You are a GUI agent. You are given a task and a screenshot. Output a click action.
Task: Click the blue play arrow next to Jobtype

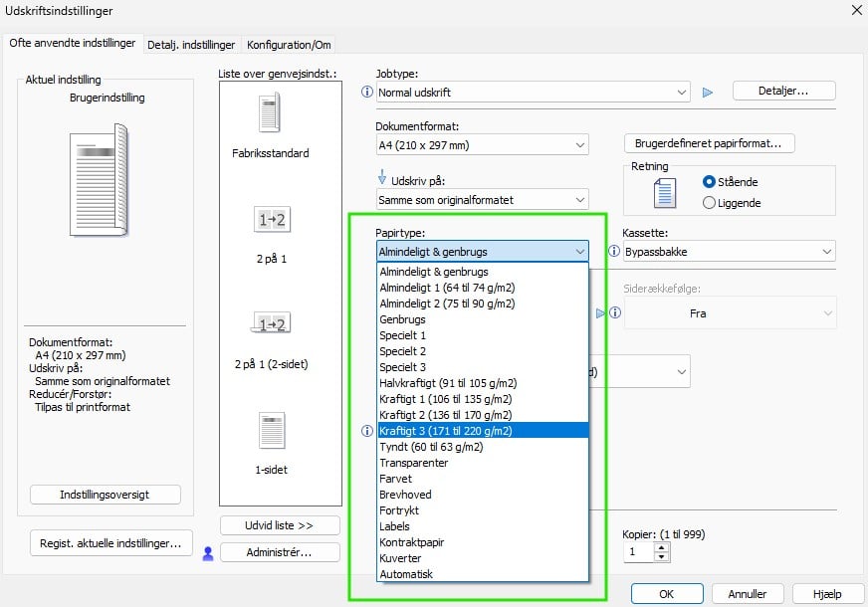click(708, 93)
